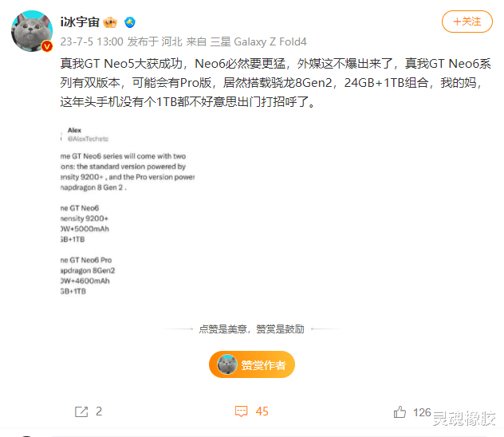Click the membership crown badge icon

click(110, 22)
